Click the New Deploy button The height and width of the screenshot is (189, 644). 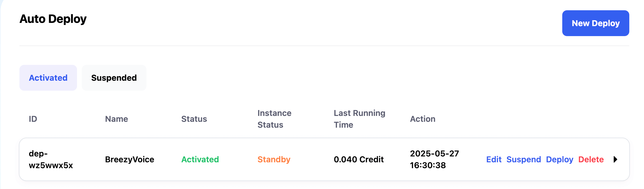[595, 23]
